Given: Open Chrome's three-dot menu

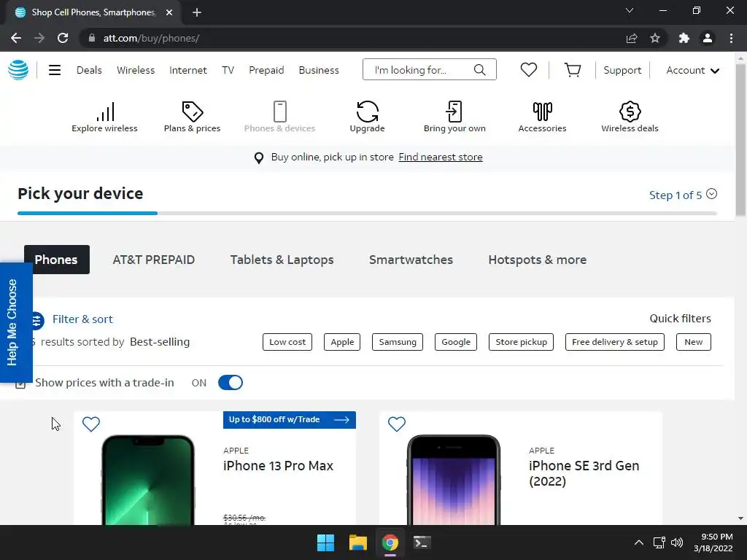Looking at the screenshot, I should (731, 38).
